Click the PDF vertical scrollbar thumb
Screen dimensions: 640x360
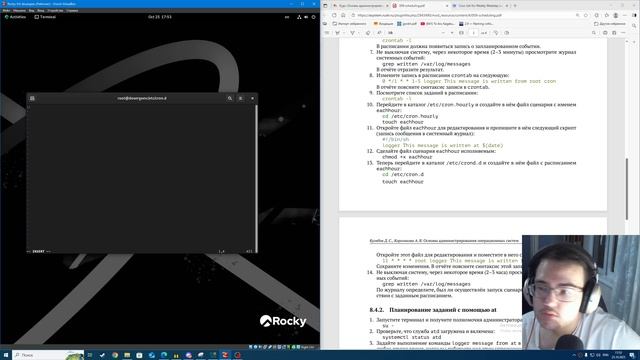click(627, 189)
